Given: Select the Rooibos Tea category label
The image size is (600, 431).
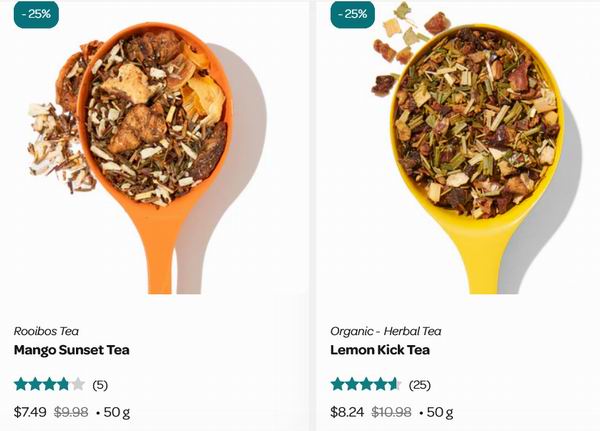Looking at the screenshot, I should [46, 331].
